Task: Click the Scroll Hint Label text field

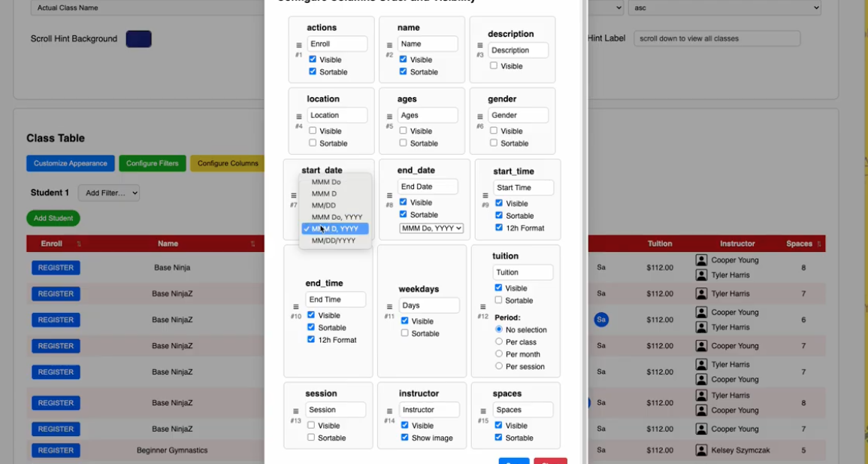Action: point(716,38)
